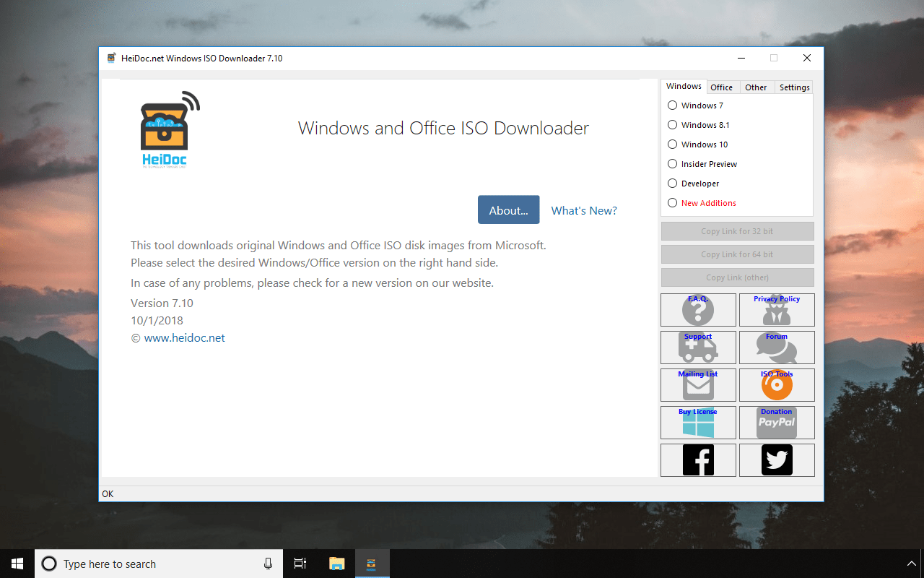Click the Cortana microphone icon
924x578 pixels.
[268, 564]
